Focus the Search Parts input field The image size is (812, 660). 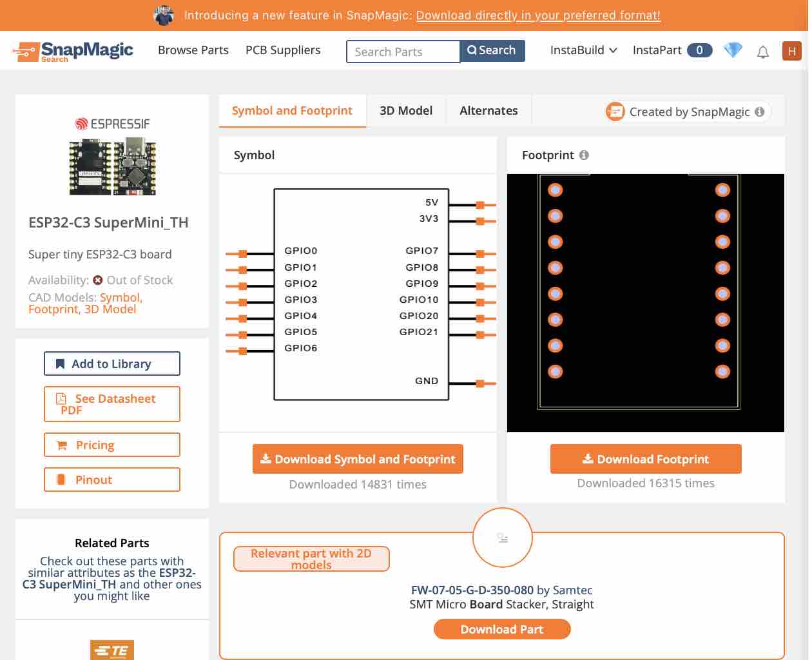point(403,52)
